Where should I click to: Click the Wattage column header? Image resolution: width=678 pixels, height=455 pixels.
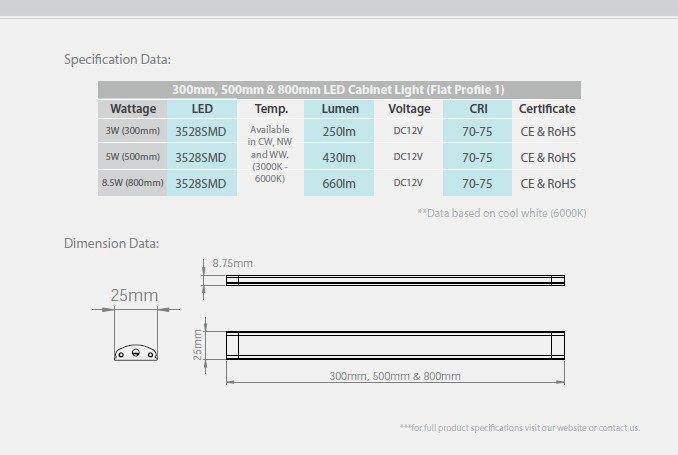(x=133, y=109)
